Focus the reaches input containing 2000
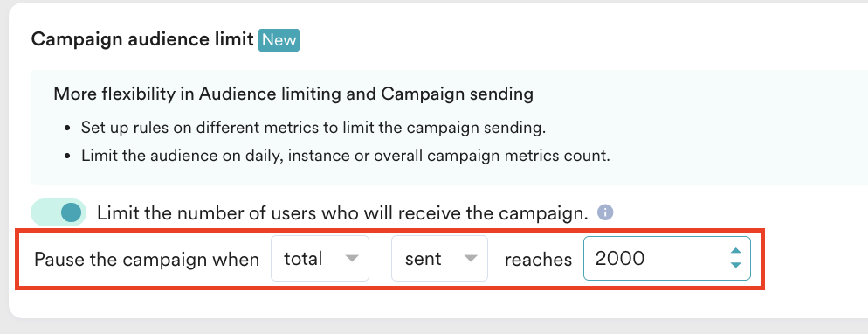 667,259
